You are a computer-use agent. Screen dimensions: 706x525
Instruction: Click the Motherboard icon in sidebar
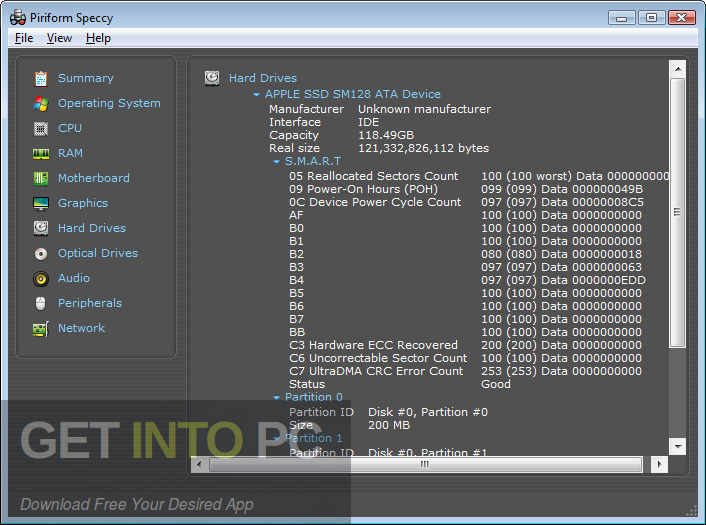41,179
